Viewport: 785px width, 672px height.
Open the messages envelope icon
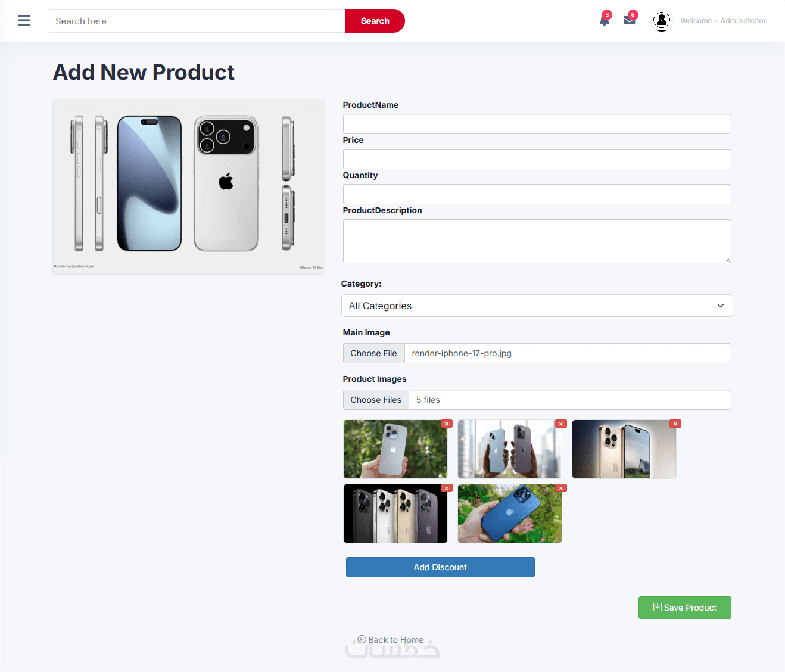630,20
